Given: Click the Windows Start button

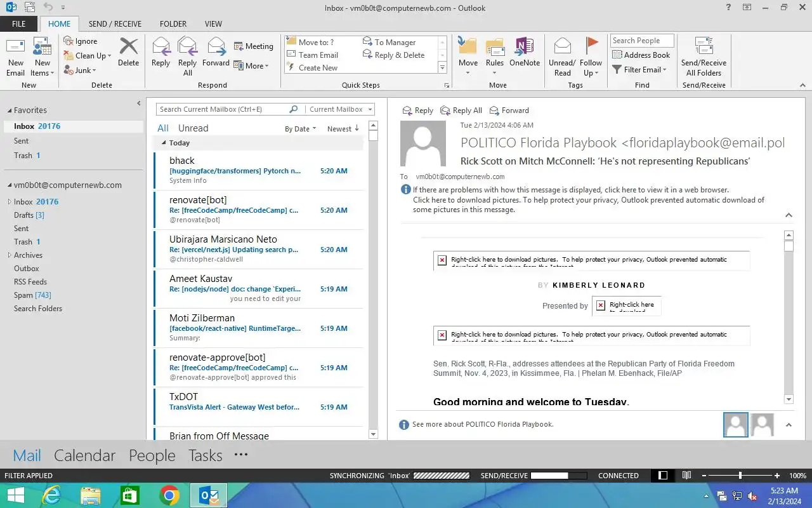Looking at the screenshot, I should pos(15,495).
